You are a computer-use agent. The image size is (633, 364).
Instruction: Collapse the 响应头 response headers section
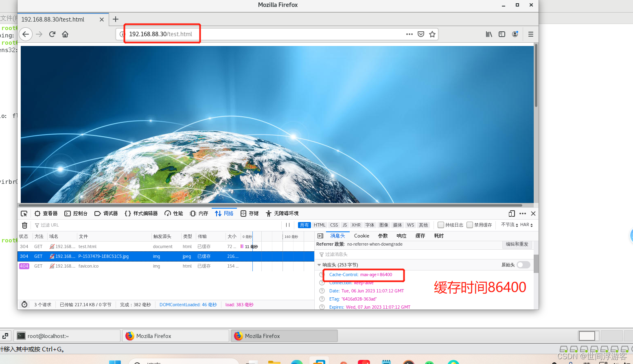pos(319,265)
